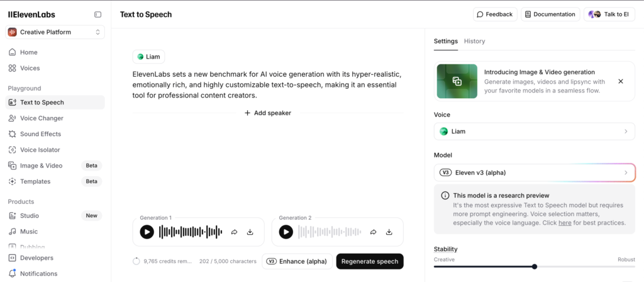Open Templates in the sidebar
The width and height of the screenshot is (644, 282).
[x=55, y=181]
